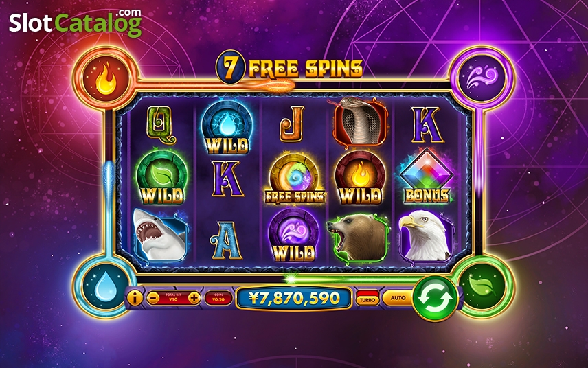This screenshot has height=368, width=588.
Task: Click the green spin button
Action: (435, 298)
